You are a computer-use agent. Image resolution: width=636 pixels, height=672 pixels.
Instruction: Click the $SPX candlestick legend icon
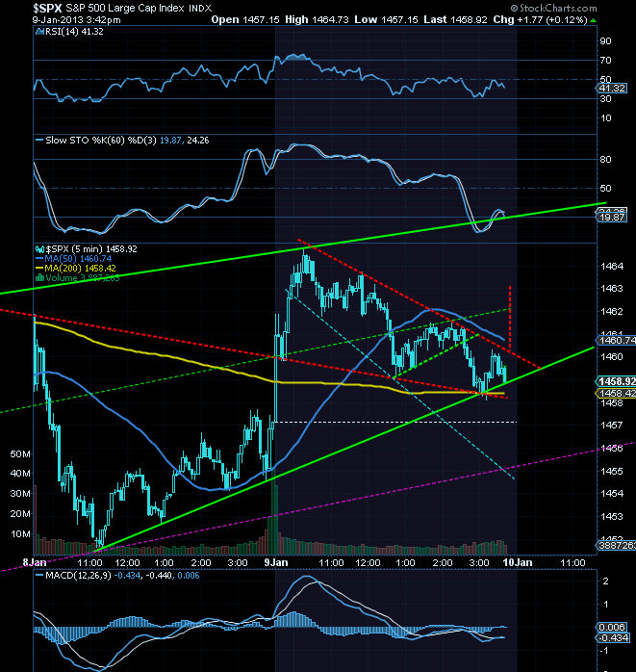(x=39, y=249)
